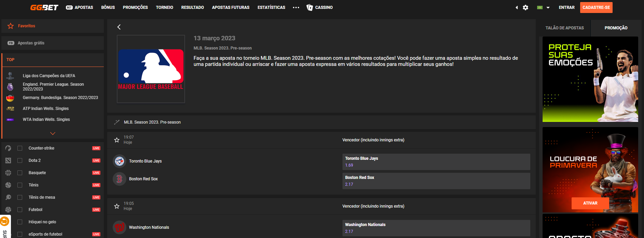Check the Ténis checkbox
644x238 pixels.
20,185
